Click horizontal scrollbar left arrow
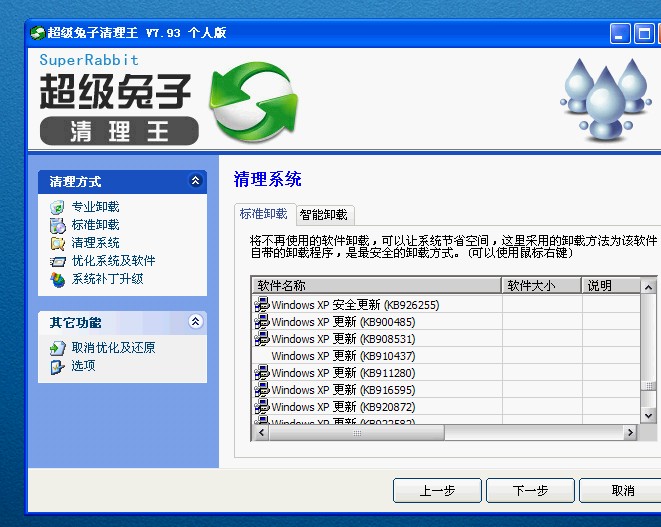Screen dimensions: 661x527 (261, 433)
